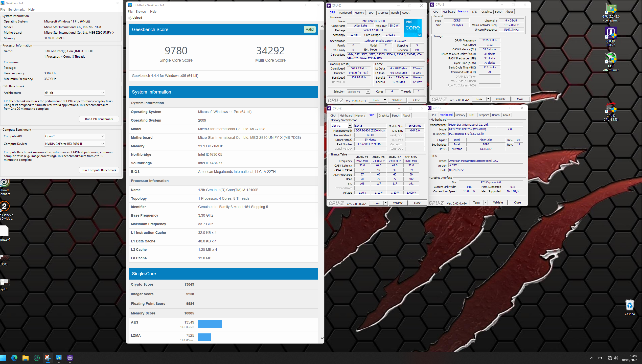This screenshot has height=364, width=642.
Task: Open Help menu in Geekbench 4 window
Action: pos(31,10)
